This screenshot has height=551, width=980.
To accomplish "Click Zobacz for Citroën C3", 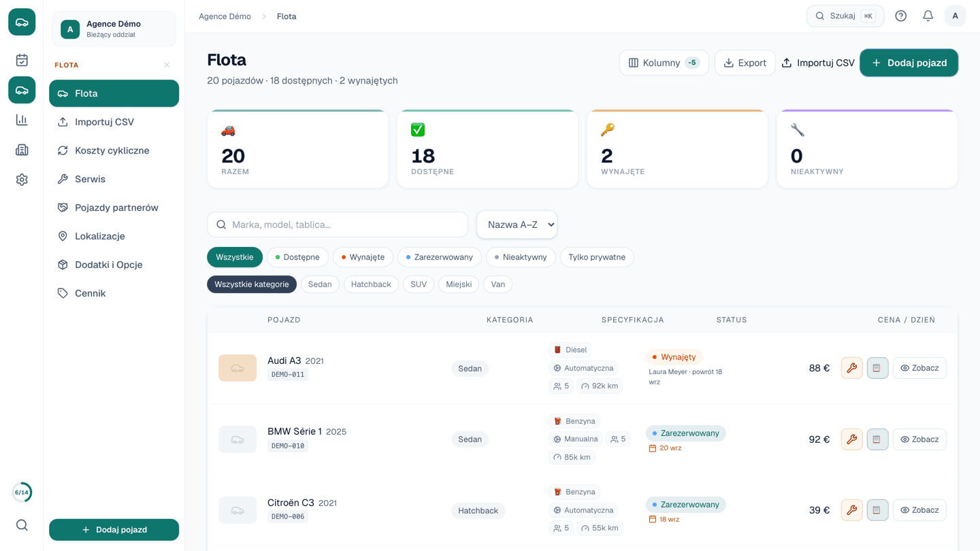I will (919, 510).
